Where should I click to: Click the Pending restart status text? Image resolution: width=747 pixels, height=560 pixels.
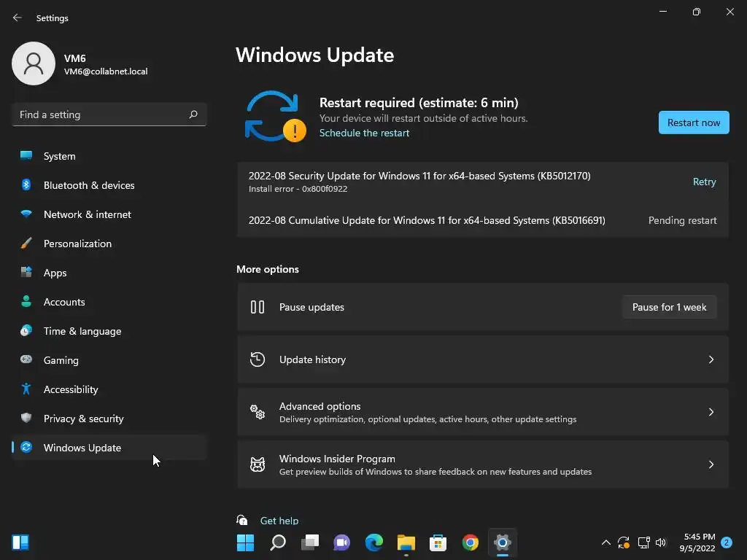pos(682,220)
